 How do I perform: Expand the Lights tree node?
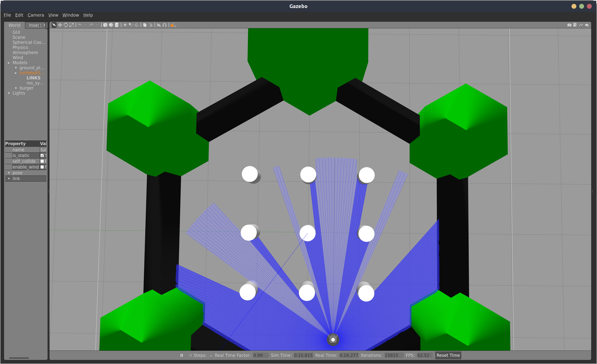tap(9, 93)
